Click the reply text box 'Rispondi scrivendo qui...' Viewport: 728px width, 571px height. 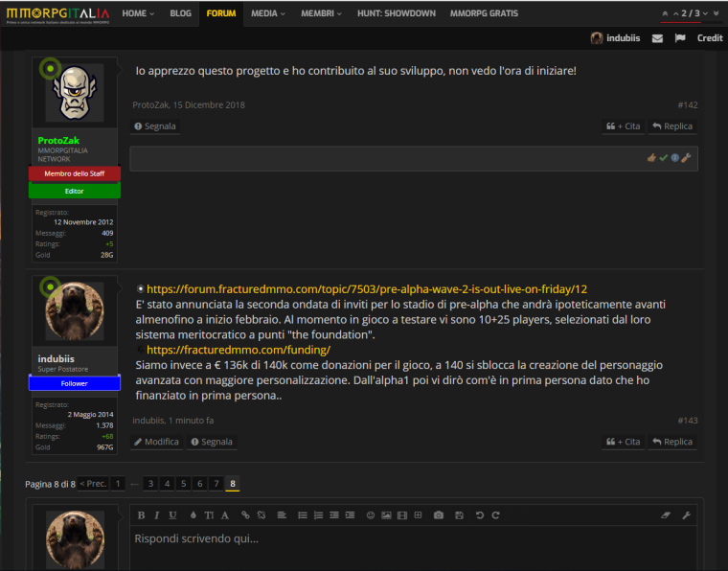[413, 548]
